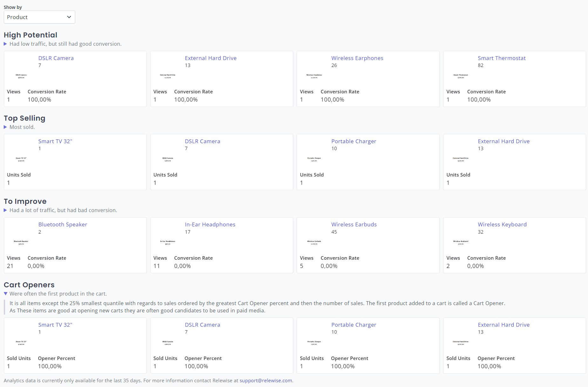Expand the High Potential description triangle

pyautogui.click(x=5, y=44)
